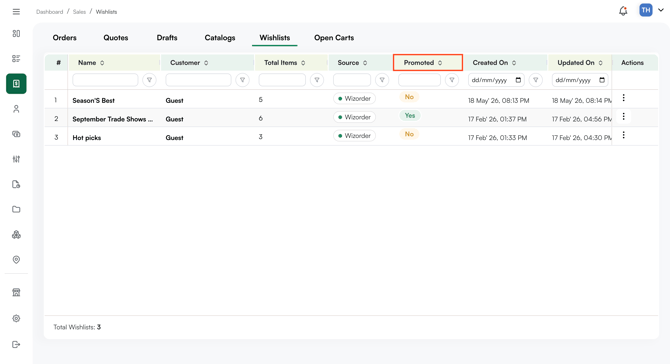This screenshot has width=670, height=364.
Task: Click created date 18 May' 26, 08:13 PM
Action: (x=498, y=100)
